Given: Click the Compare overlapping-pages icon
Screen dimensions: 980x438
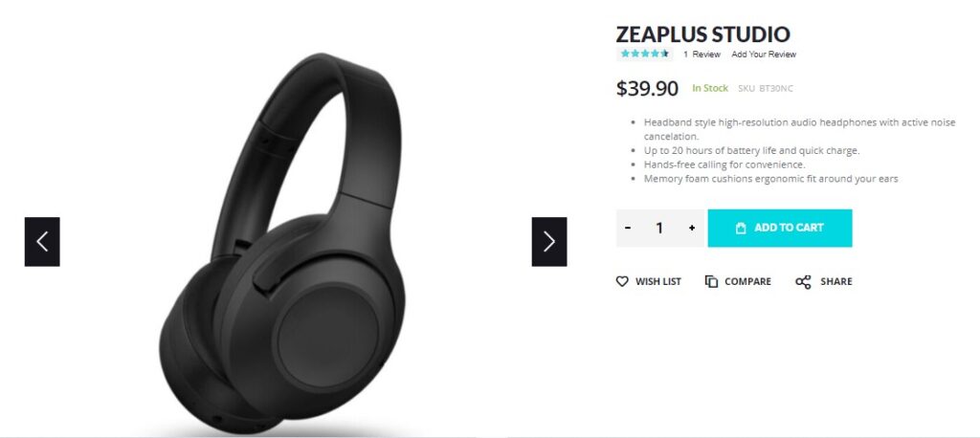Looking at the screenshot, I should click(711, 282).
